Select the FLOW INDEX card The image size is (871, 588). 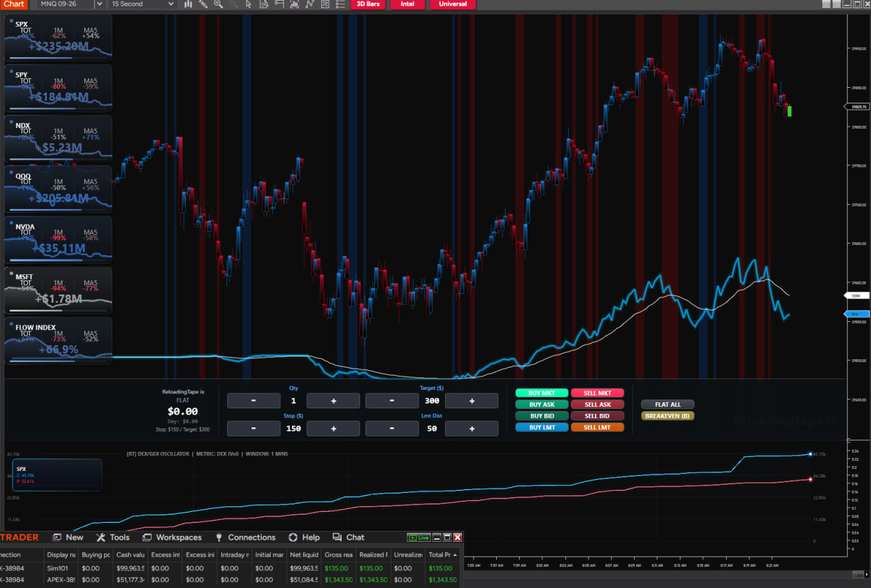click(58, 341)
